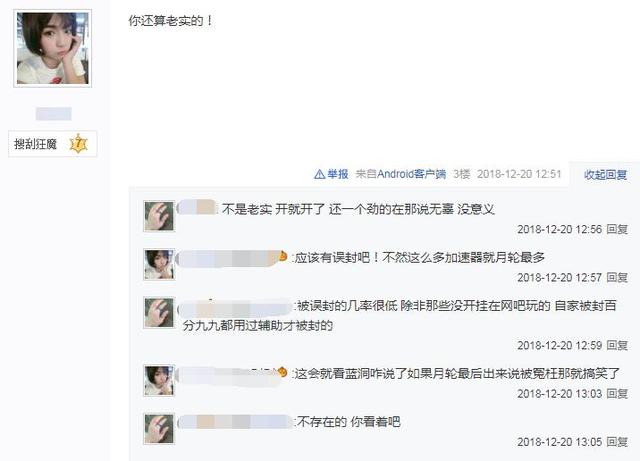Image resolution: width=640 pixels, height=461 pixels.
Task: Click the blurred username on the first reply
Action: [x=197, y=208]
